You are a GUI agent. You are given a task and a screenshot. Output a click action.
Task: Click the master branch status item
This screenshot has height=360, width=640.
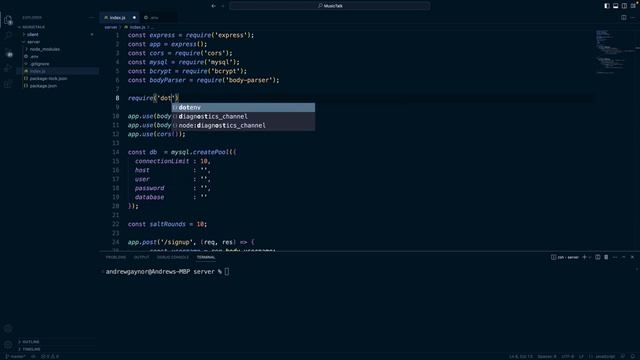(16, 356)
